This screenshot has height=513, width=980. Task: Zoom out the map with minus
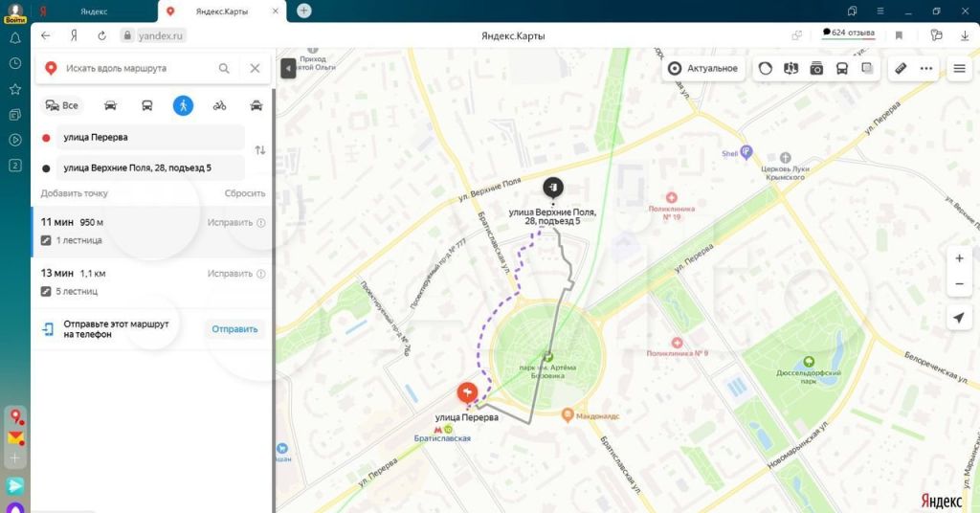tap(959, 284)
